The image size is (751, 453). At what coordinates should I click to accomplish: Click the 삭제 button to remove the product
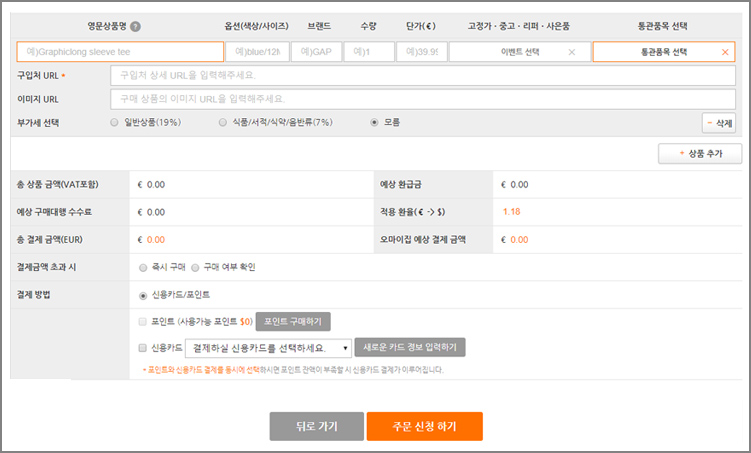(719, 123)
